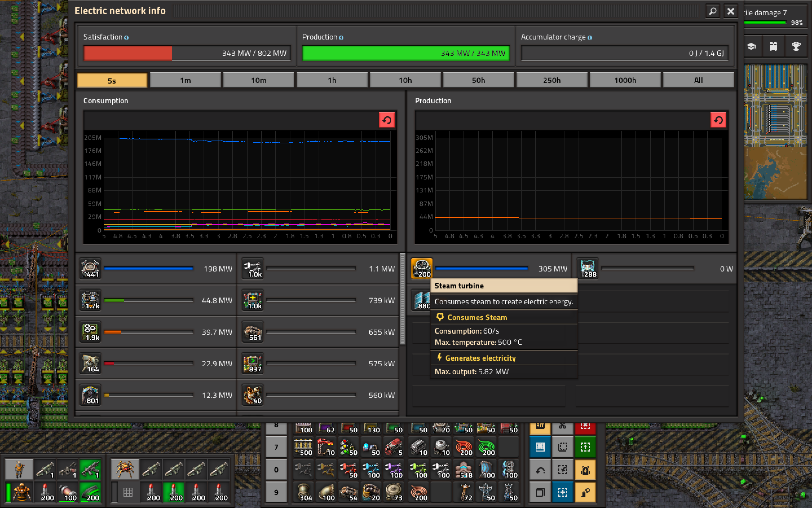Toggle personal roboport shortcut
812x508 pixels.
coord(585,470)
